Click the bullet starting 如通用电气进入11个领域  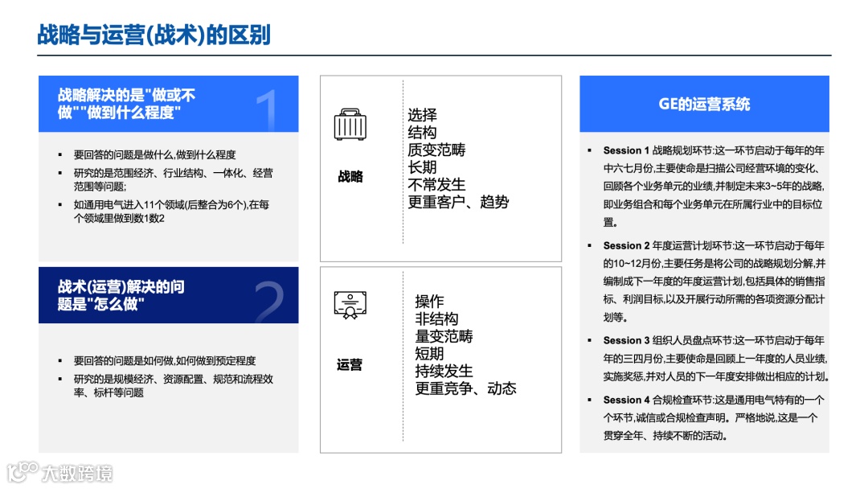[x=172, y=211]
